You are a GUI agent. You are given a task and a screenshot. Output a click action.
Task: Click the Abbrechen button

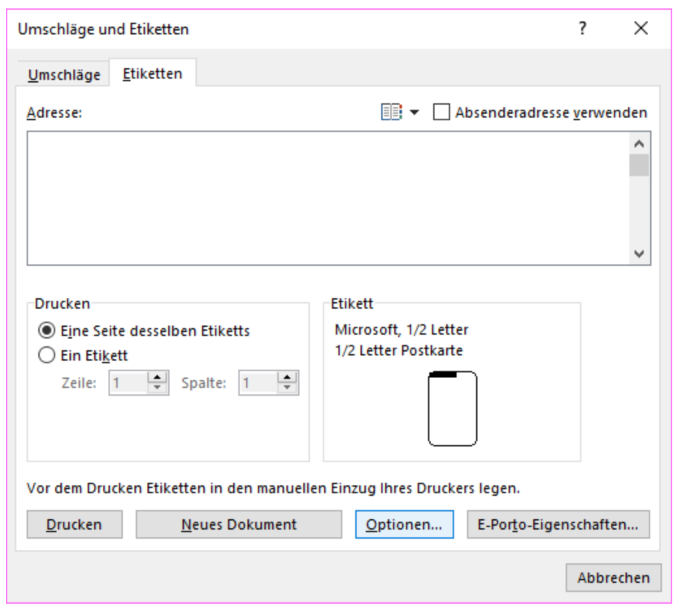(x=613, y=578)
